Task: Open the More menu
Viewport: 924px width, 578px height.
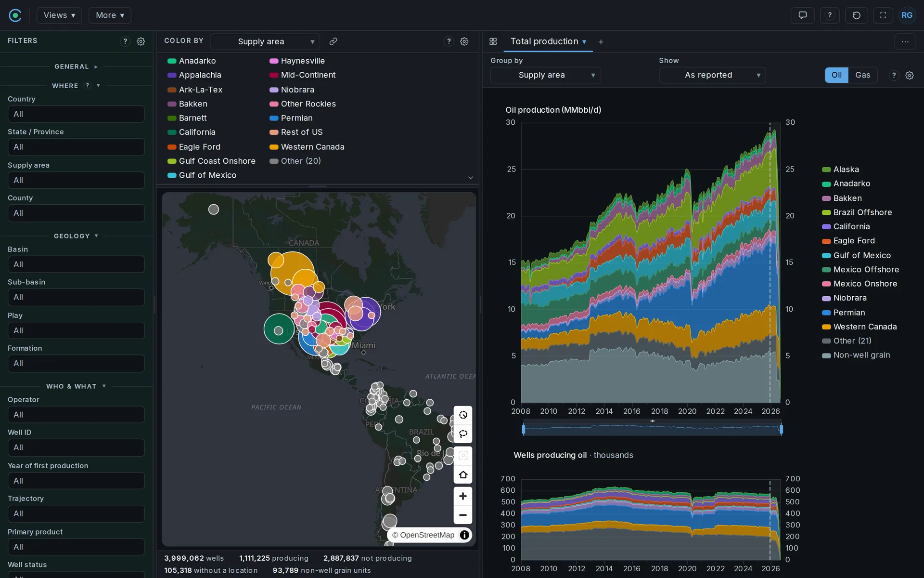Action: point(110,15)
